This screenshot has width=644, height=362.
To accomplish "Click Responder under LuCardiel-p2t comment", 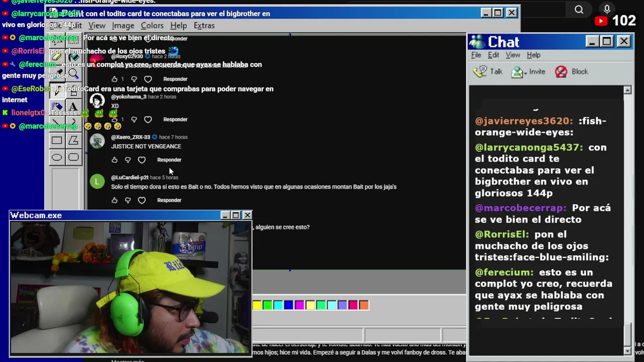I will [169, 200].
